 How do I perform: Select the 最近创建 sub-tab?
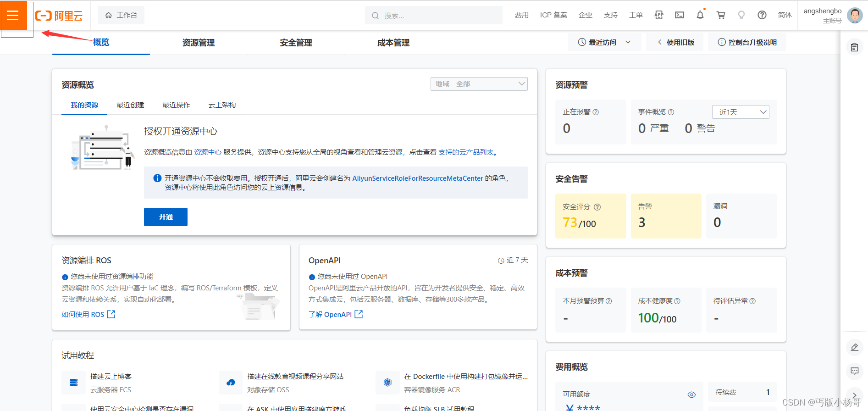pyautogui.click(x=130, y=105)
